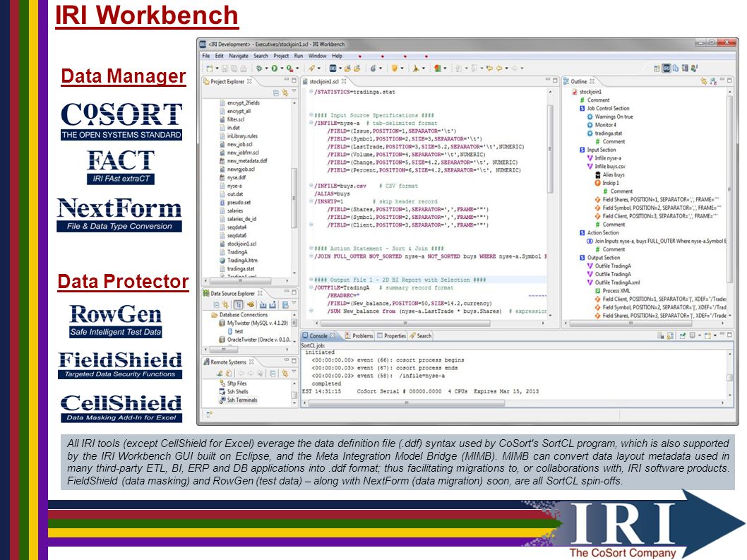Screen dimensions: 747x560
Task: Select Database Connections folder
Action: click(239, 315)
